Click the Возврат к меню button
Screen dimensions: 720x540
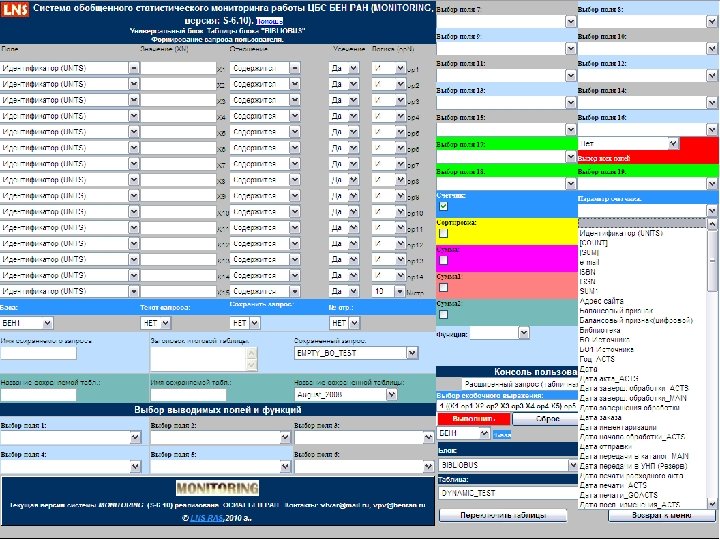coord(662,515)
